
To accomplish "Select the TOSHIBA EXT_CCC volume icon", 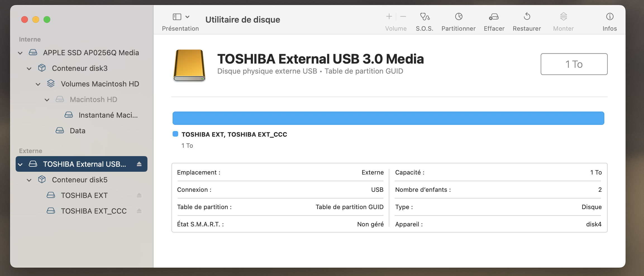I will tap(51, 211).
